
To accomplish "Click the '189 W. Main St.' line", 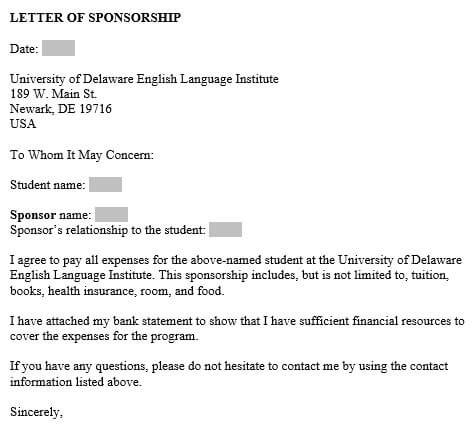I will [53, 94].
